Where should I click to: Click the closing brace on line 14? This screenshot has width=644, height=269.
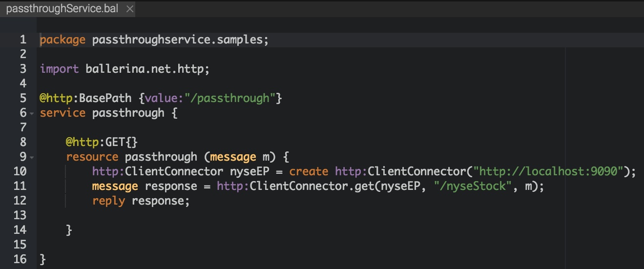[x=69, y=230]
